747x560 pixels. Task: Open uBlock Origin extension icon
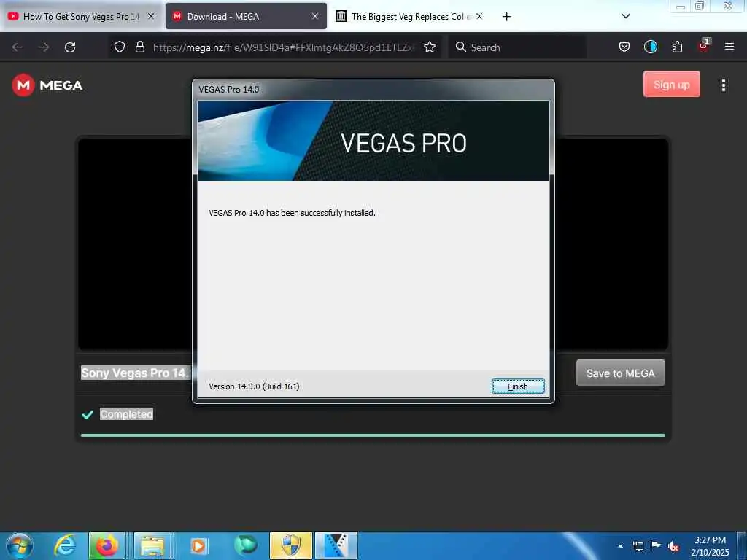click(x=704, y=46)
